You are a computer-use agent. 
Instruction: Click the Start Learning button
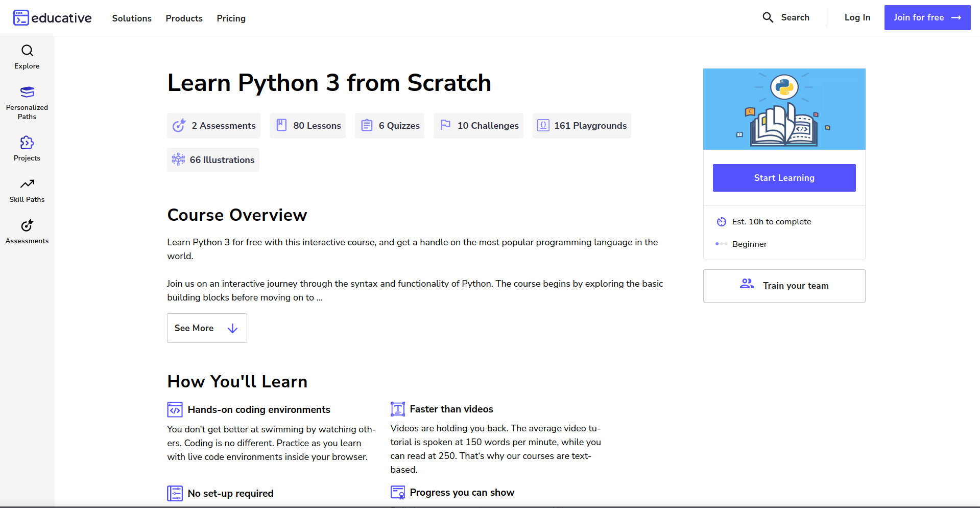[x=784, y=178]
